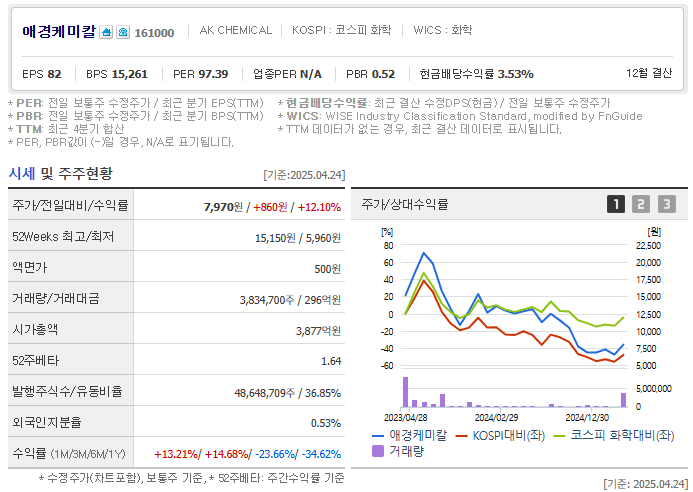Screen dimensions: 693x492
Task: Click the green 코스피 화학대비(좌) legend item
Action: coord(614,435)
